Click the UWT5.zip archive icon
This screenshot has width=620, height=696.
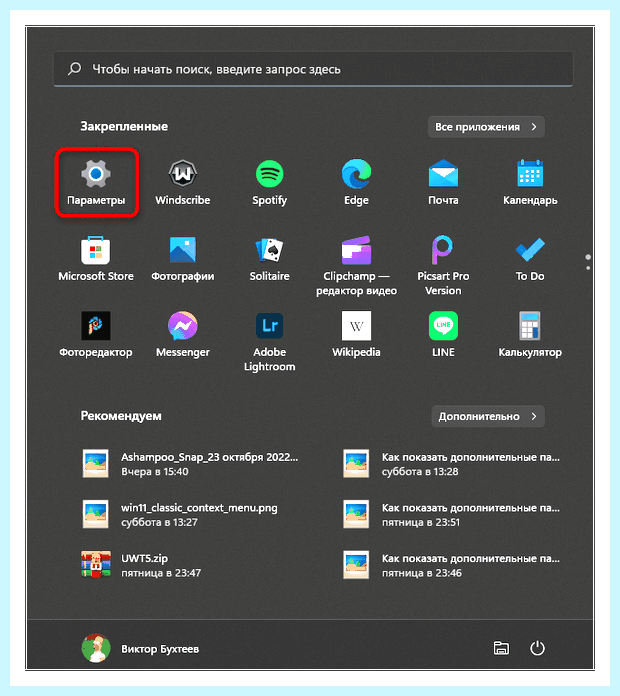point(96,565)
